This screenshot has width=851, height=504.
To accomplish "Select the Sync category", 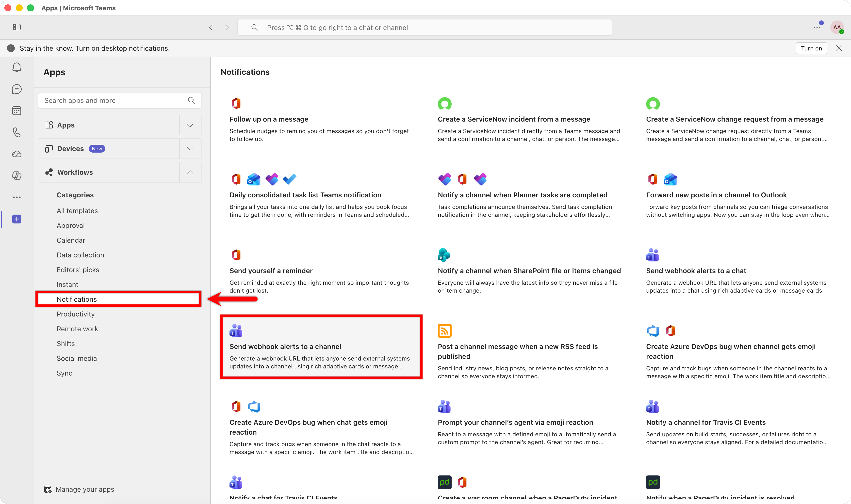I will [64, 373].
